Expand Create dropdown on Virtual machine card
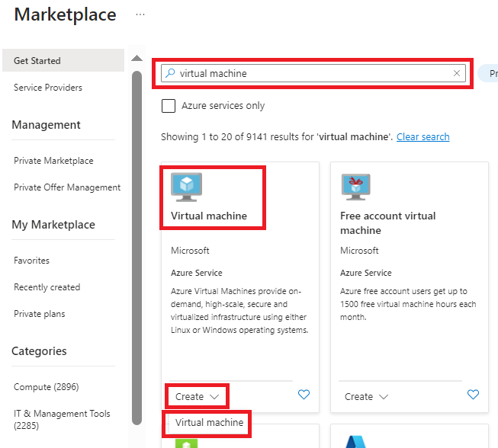 [197, 397]
